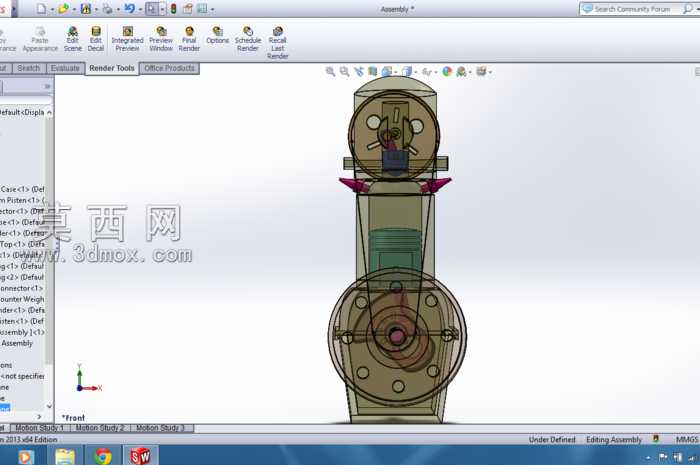Click the Options grid icon in quick toolbar
700x465 pixels.
tap(202, 8)
